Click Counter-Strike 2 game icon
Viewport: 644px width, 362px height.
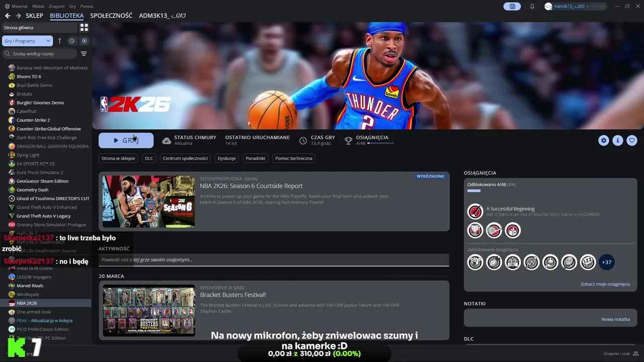(x=12, y=120)
